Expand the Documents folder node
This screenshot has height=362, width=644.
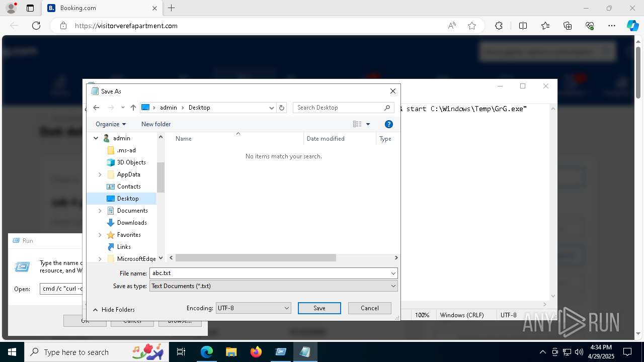[x=100, y=211]
